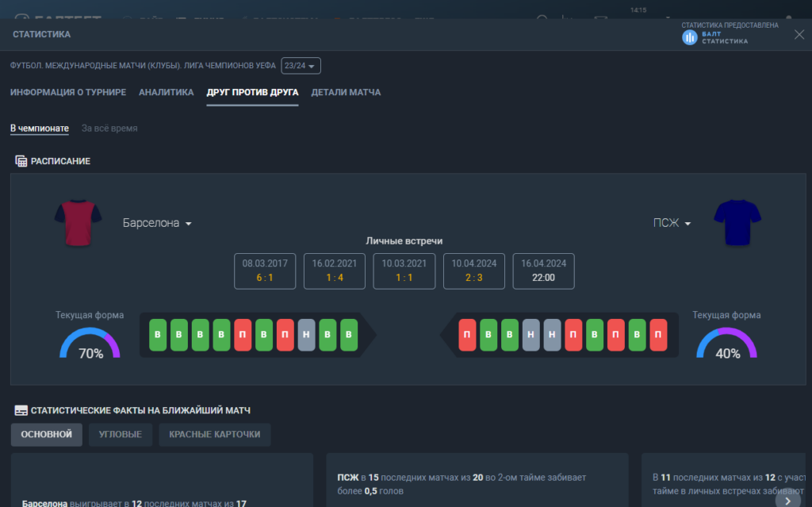The image size is (812, 507).
Task: Select the Основной facts button
Action: [x=47, y=435]
